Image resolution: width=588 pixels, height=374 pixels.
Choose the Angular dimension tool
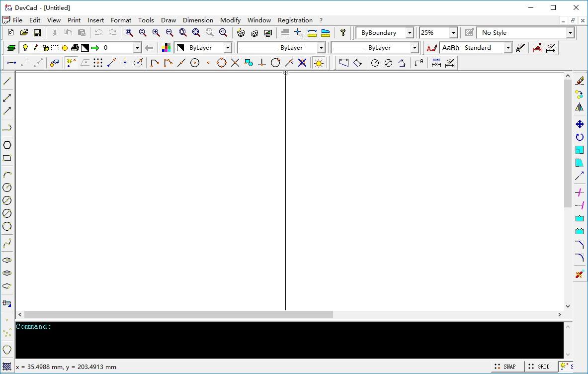(402, 63)
